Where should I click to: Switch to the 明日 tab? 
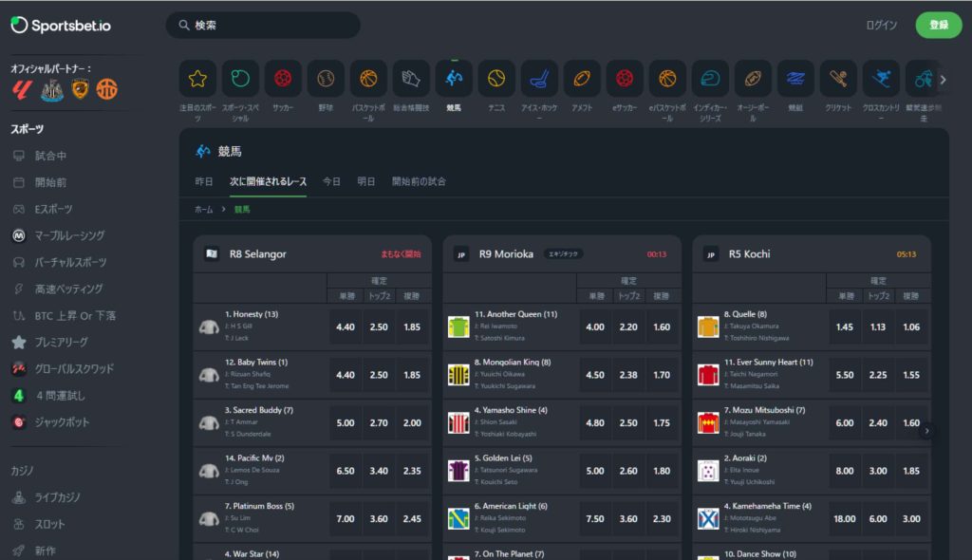[365, 181]
